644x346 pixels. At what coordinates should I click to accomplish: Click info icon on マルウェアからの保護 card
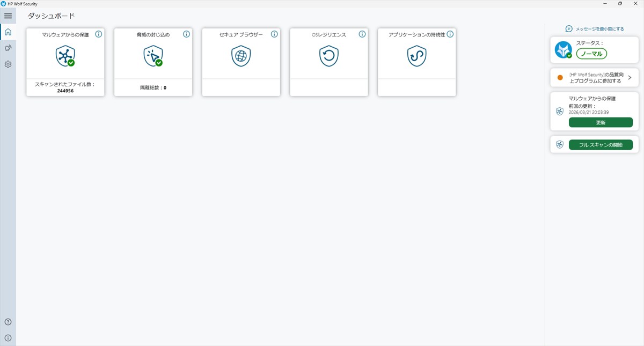[x=98, y=34]
